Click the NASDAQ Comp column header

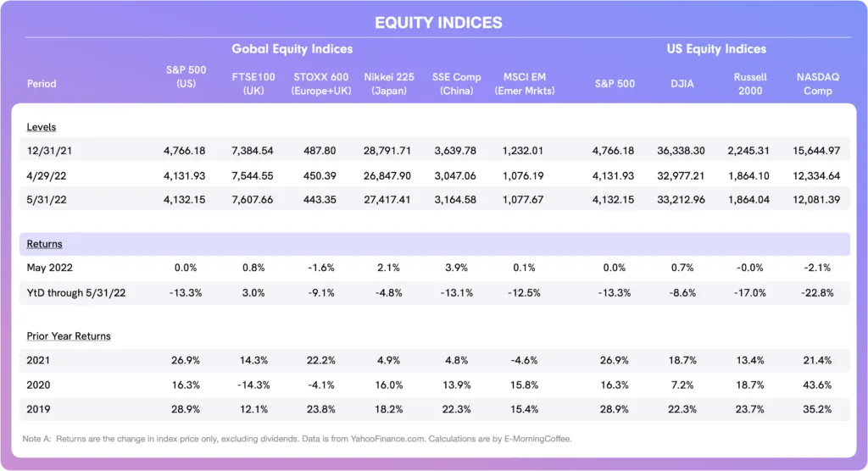[x=818, y=84]
